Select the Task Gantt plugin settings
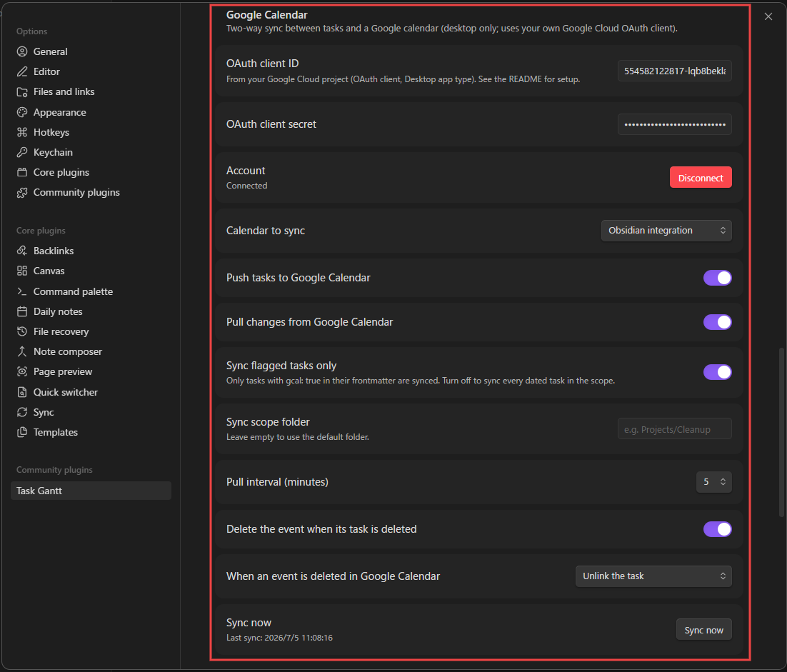The width and height of the screenshot is (787, 672). tap(91, 491)
